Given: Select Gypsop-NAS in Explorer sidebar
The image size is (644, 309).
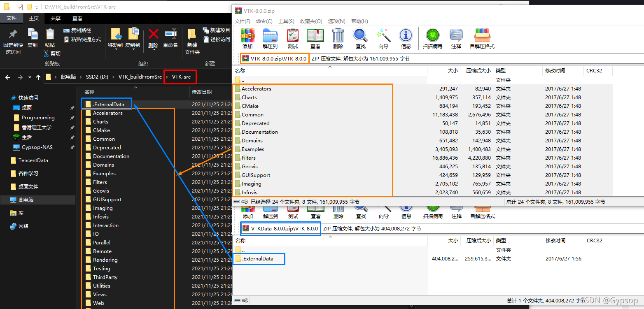Looking at the screenshot, I should (x=37, y=147).
